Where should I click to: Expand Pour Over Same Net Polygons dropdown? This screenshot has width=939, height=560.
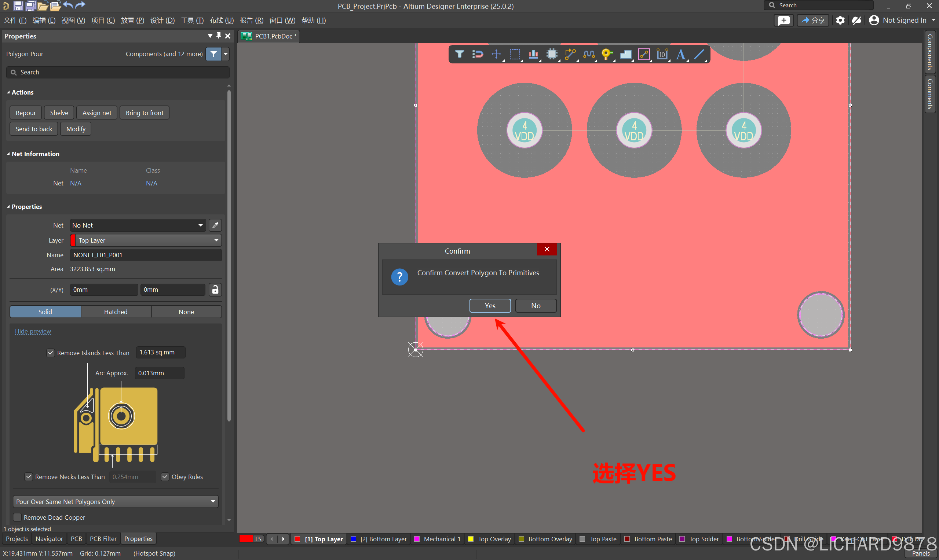(116, 501)
